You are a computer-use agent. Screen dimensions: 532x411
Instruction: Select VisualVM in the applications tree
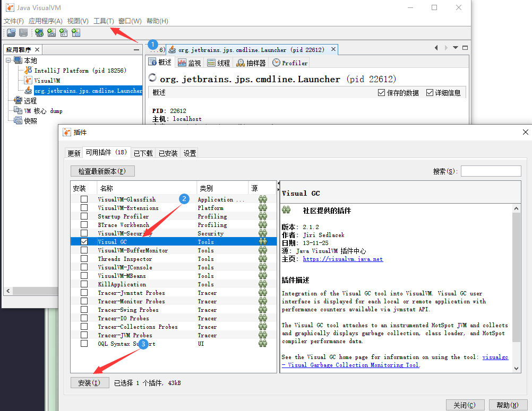click(47, 81)
